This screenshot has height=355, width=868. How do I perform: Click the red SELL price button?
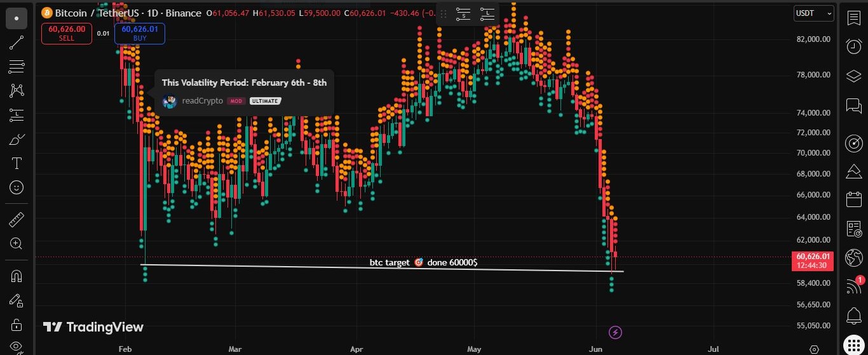(x=67, y=34)
